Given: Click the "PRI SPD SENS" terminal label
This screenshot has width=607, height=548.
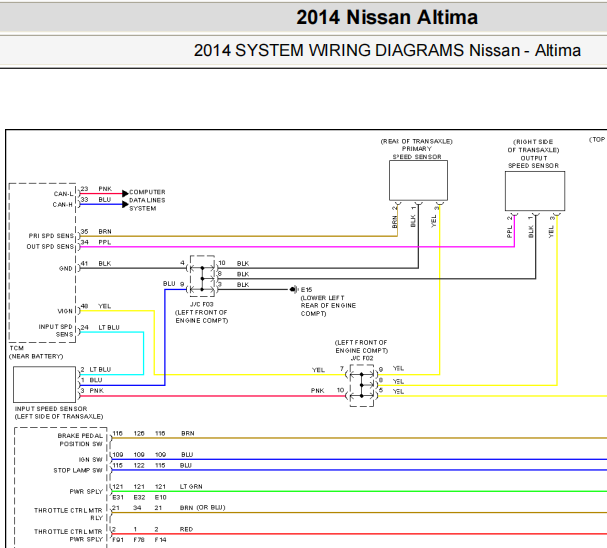Looking at the screenshot, I should click(x=51, y=236).
